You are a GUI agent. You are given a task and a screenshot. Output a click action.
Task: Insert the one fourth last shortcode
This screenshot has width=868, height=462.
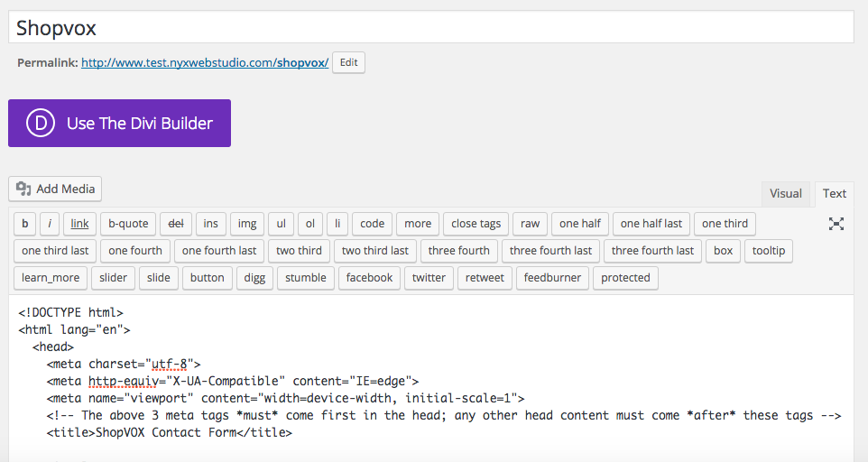coord(219,251)
